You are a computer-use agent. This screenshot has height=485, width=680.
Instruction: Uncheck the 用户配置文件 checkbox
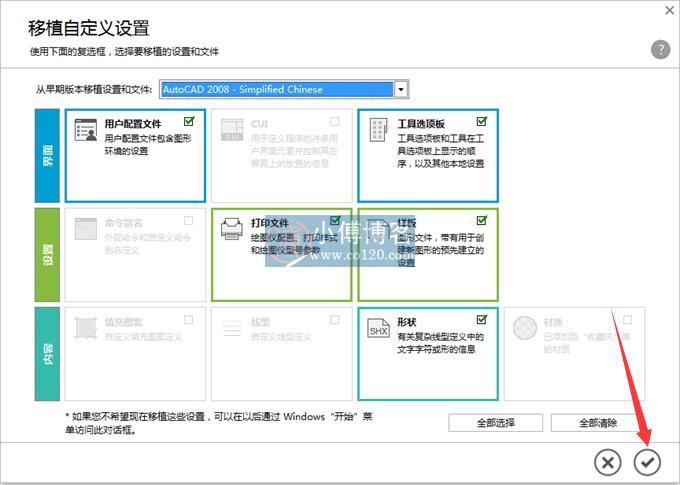[x=189, y=121]
